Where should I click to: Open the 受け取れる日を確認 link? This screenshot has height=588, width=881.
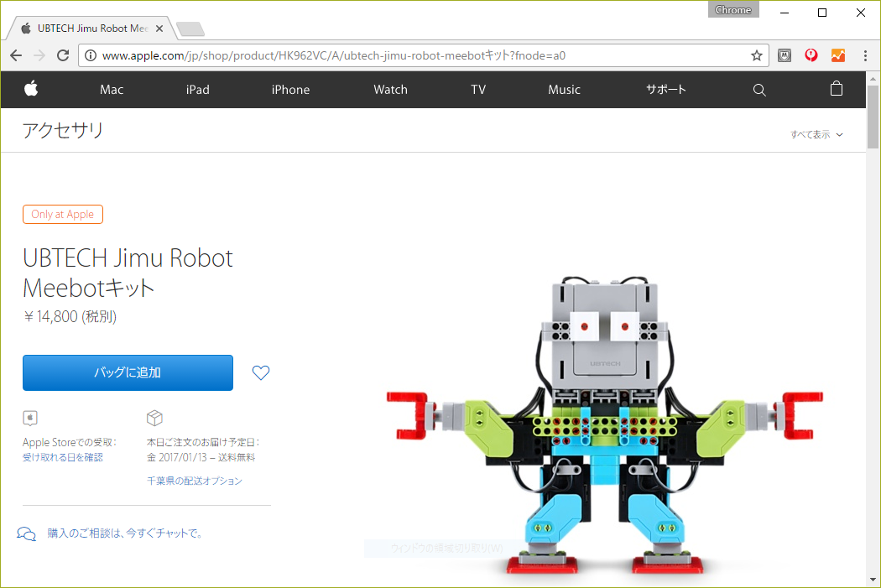[x=63, y=457]
